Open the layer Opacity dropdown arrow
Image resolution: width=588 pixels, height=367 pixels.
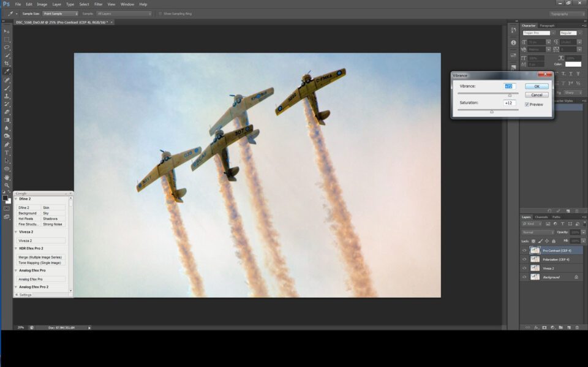tap(584, 232)
